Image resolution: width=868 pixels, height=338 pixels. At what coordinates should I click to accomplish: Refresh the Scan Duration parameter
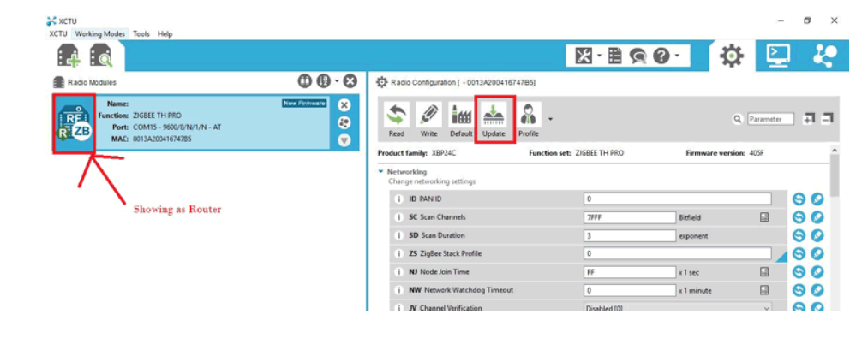pyautogui.click(x=799, y=235)
